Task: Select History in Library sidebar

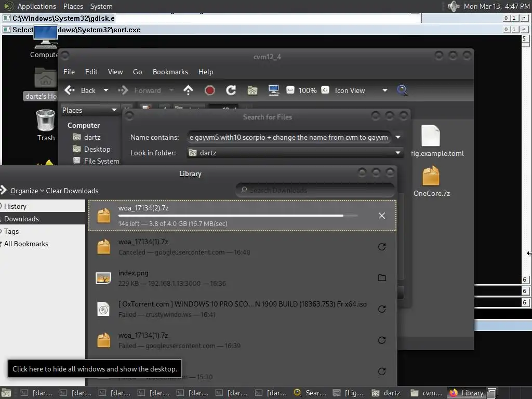Action: point(43,206)
